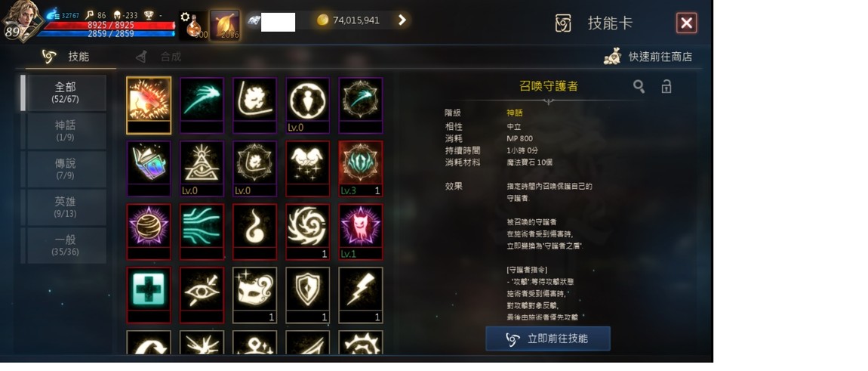Screen dimensions: 868x371
Task: Select the masquerade mask skill card
Action: coord(254,295)
